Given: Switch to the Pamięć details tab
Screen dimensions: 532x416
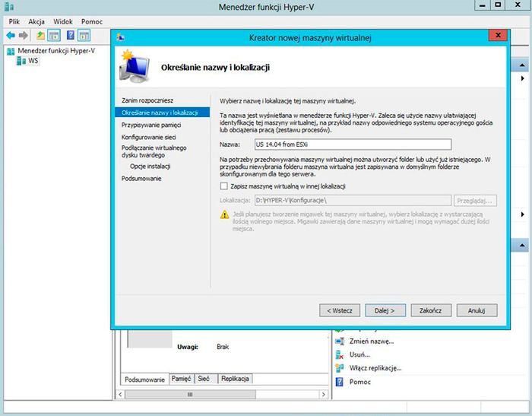Looking at the screenshot, I should 181,378.
